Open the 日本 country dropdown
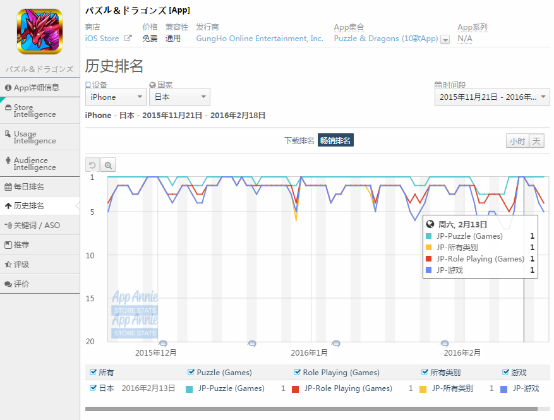 (x=180, y=97)
